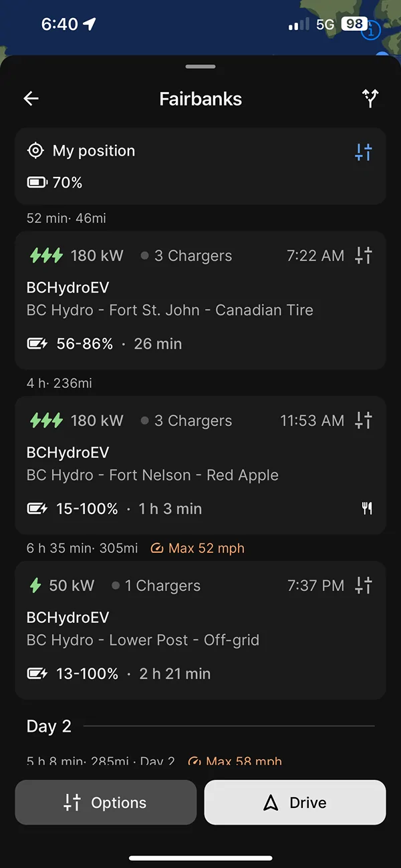This screenshot has height=868, width=401.
Task: Tap the battery icon showing 70%
Action: pos(37,182)
